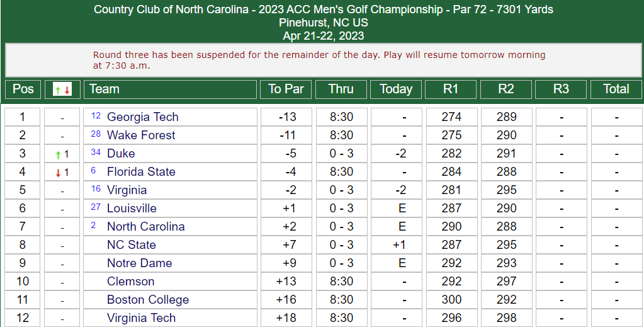The width and height of the screenshot is (644, 327).
Task: Click the up/down arrows movement column icon
Action: click(62, 89)
